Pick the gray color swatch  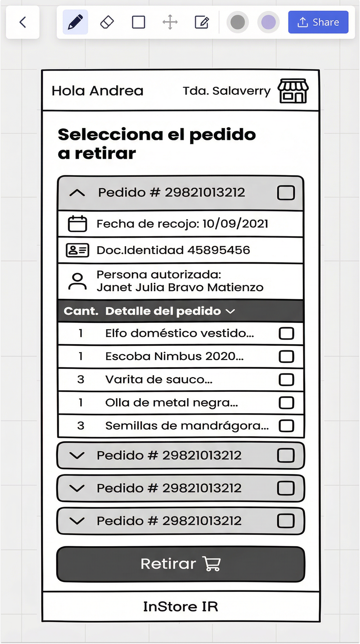pos(237,22)
